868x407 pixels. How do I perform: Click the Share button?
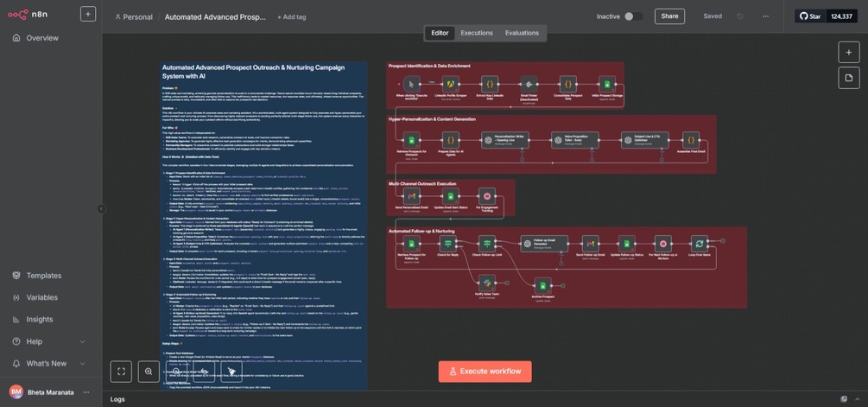[669, 16]
